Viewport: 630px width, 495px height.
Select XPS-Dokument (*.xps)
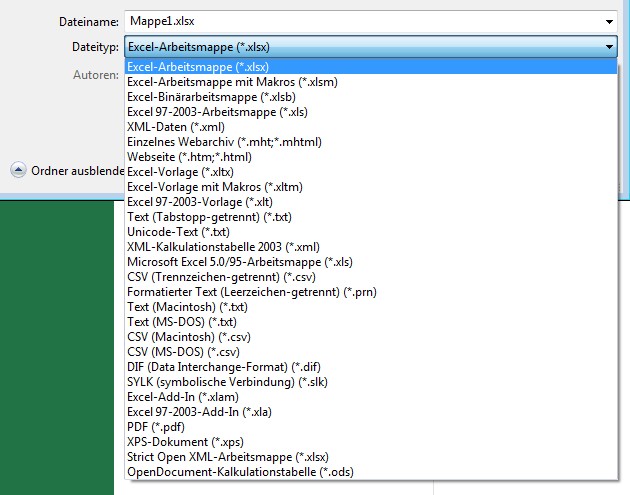[371, 442]
